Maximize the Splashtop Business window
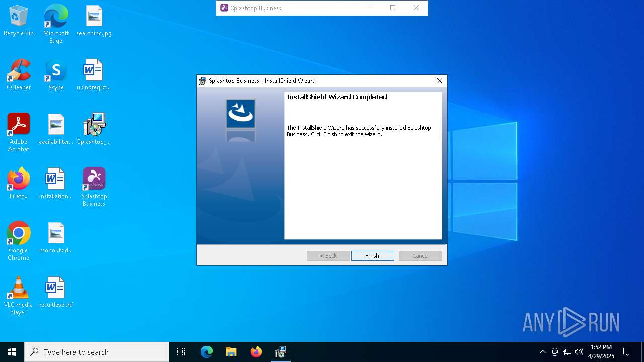 coord(393,8)
